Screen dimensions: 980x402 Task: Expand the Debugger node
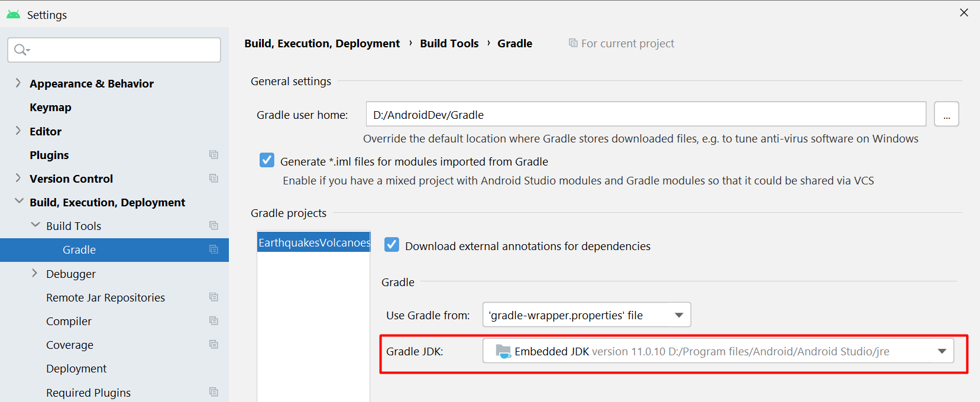34,273
